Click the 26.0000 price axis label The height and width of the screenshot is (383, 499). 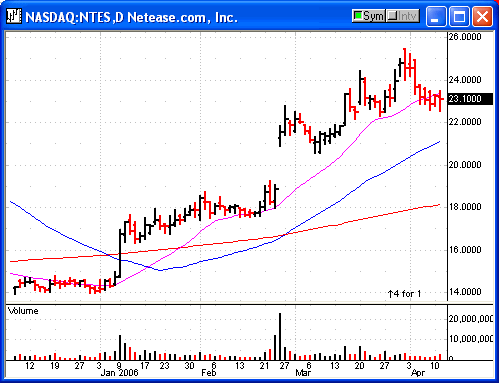pos(465,37)
